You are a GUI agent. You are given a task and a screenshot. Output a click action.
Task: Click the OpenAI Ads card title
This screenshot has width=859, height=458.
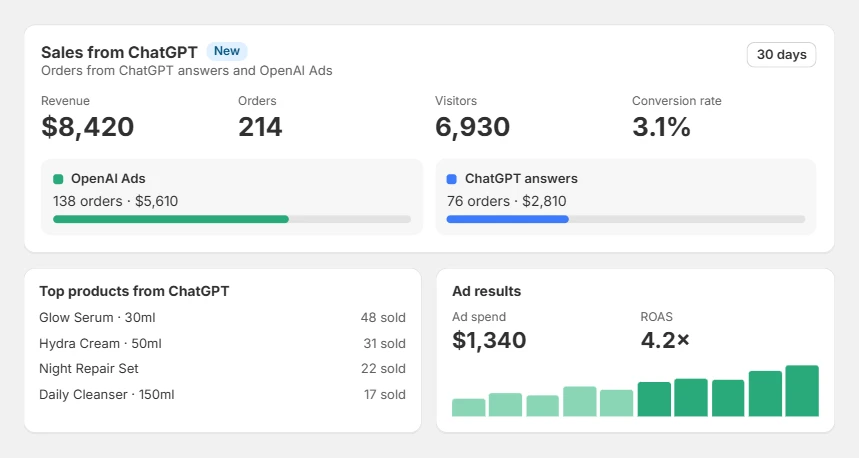108,179
